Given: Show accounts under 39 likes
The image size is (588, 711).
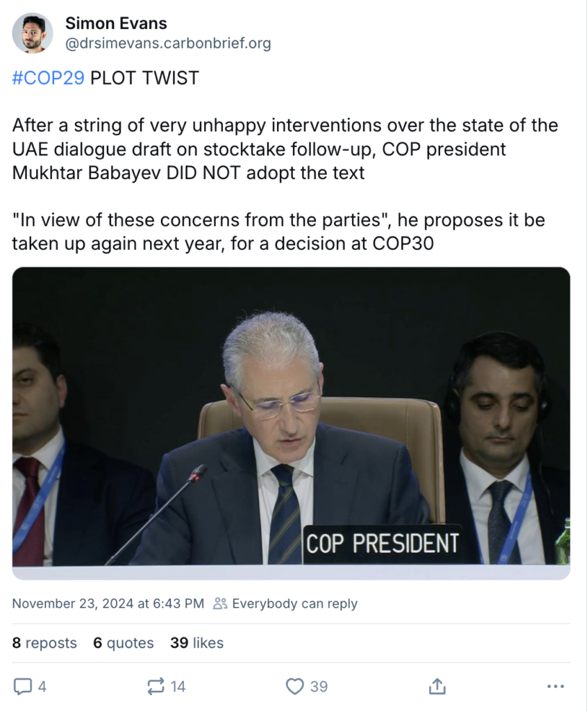Looking at the screenshot, I should point(196,643).
